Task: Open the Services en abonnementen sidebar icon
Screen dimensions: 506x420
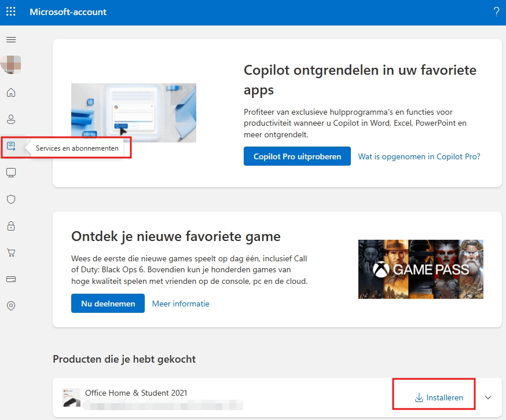Action: pos(11,146)
